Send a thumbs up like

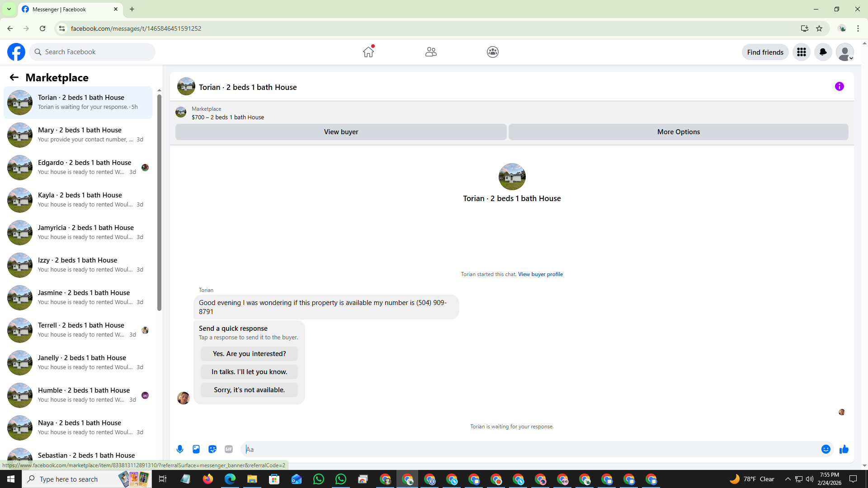844,449
